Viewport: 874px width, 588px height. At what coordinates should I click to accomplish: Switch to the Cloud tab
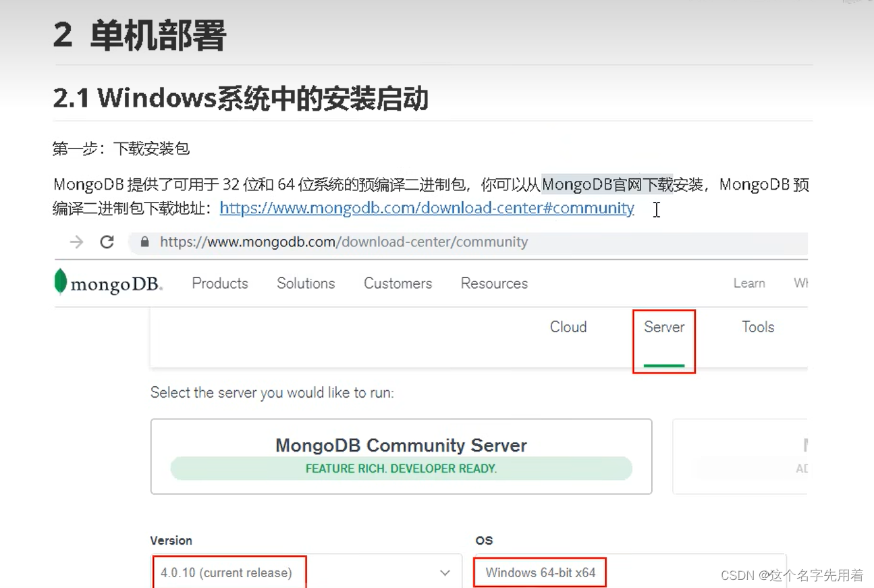[568, 327]
